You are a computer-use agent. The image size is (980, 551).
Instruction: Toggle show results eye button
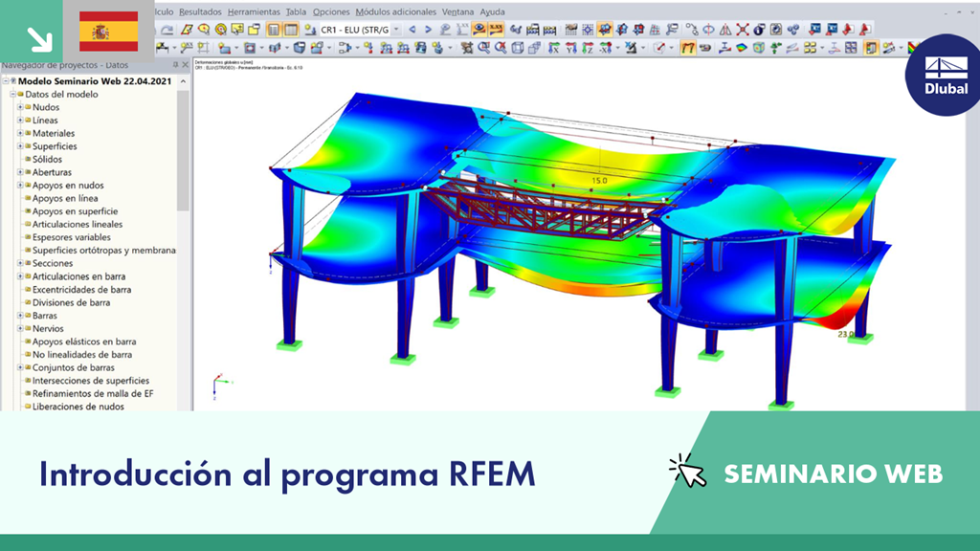tap(479, 30)
